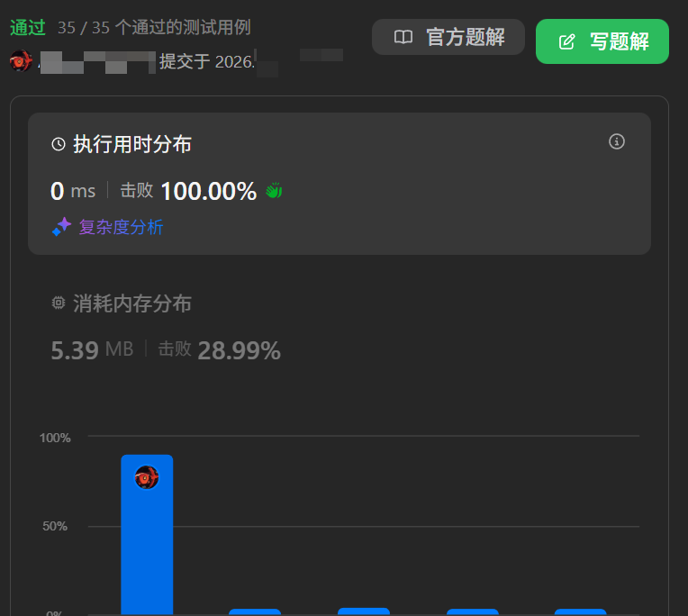
Task: Click the 0 ms runtime value
Action: point(73,191)
